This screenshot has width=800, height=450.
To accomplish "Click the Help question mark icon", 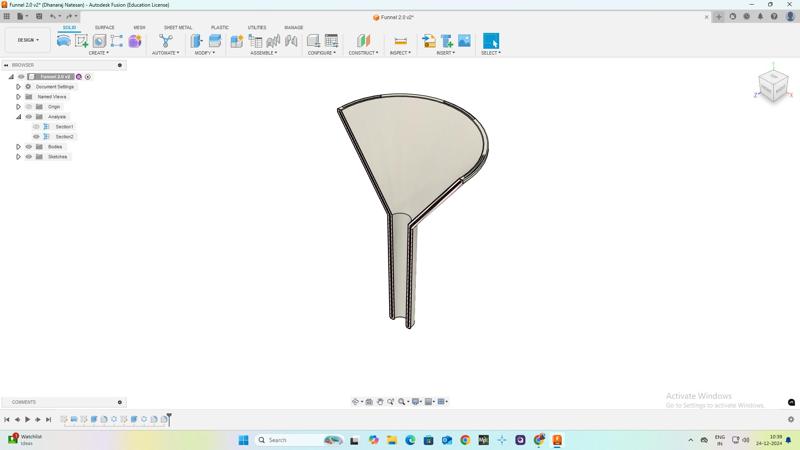I will pyautogui.click(x=774, y=16).
